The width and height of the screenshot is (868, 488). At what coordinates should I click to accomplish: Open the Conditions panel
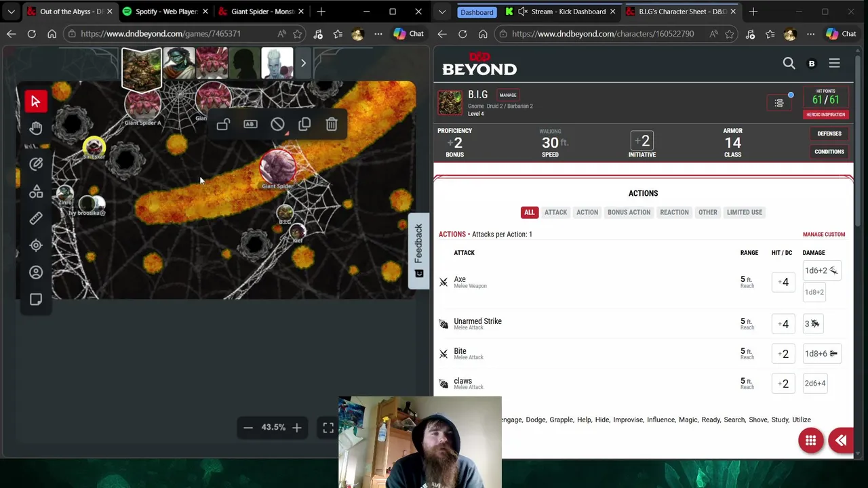[829, 151]
